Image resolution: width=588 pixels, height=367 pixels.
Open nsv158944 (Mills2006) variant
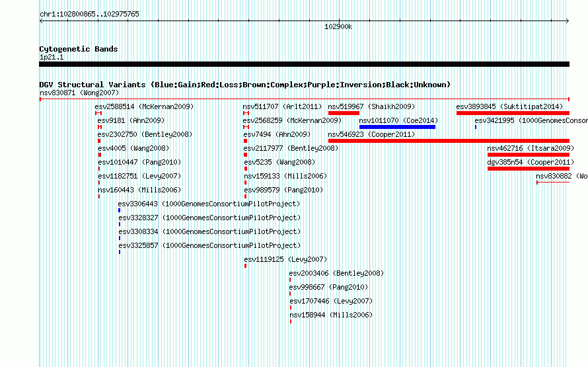pos(332,315)
